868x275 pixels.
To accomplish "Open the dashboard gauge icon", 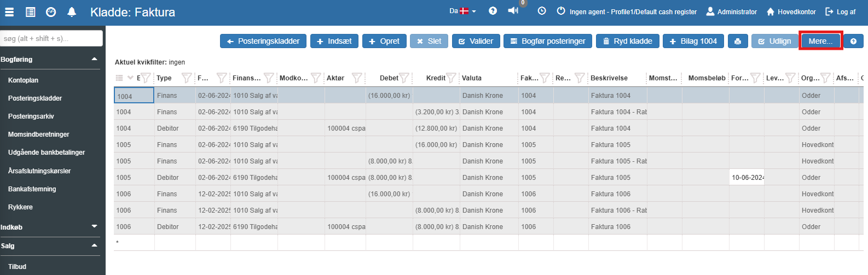I will point(51,11).
